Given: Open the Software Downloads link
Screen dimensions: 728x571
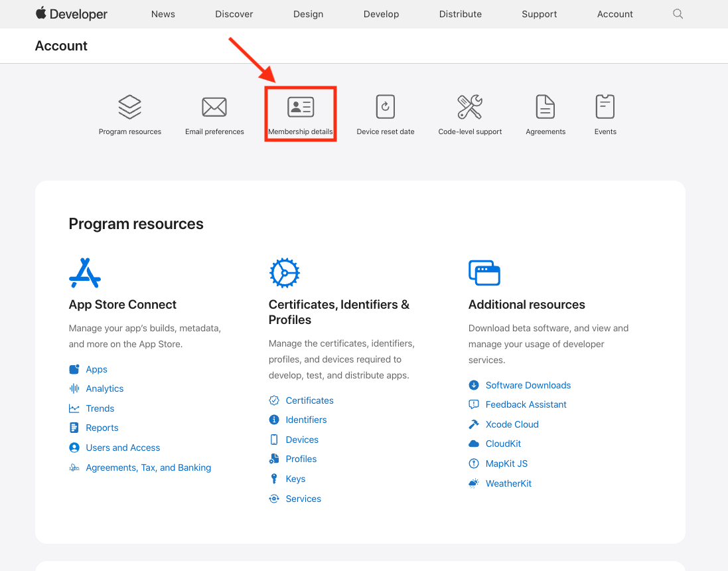Looking at the screenshot, I should (x=528, y=385).
